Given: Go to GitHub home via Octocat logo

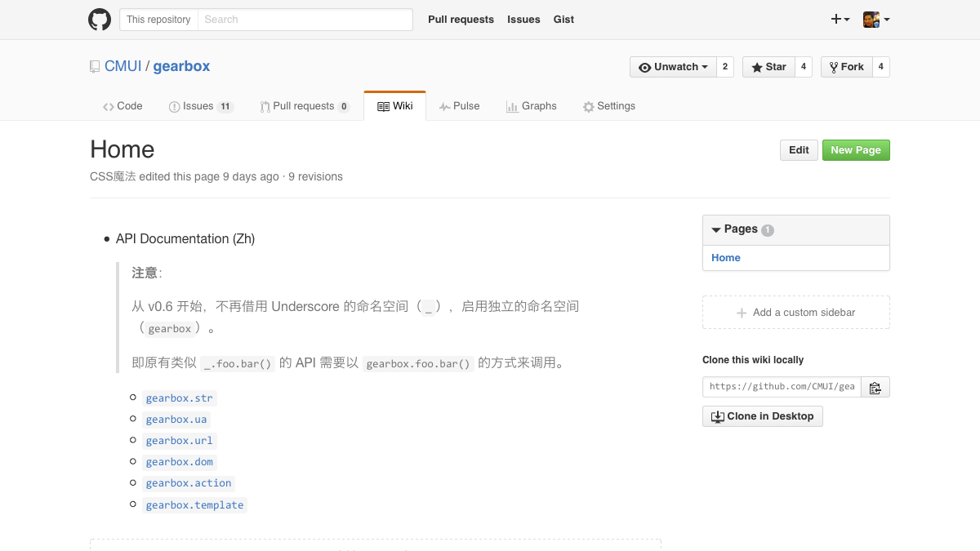Looking at the screenshot, I should (100, 20).
